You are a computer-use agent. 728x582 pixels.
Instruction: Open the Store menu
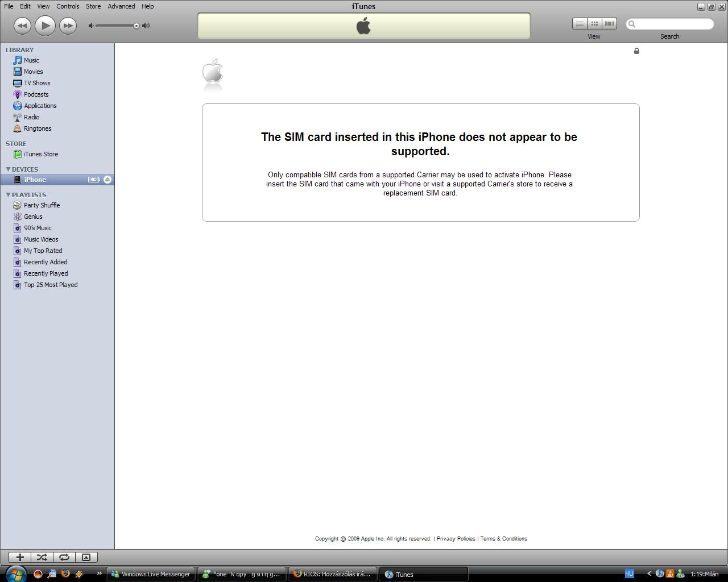pyautogui.click(x=93, y=6)
